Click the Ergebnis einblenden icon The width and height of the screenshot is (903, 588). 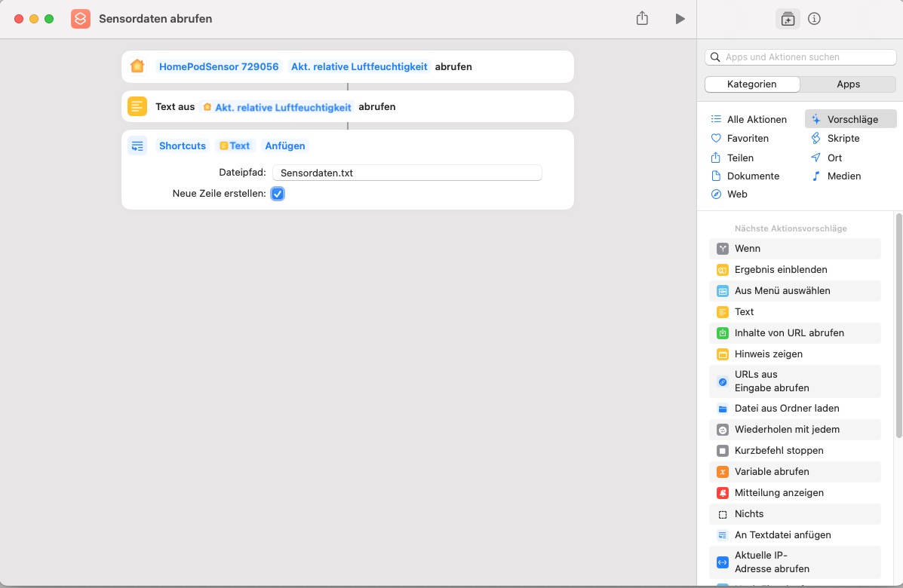722,270
